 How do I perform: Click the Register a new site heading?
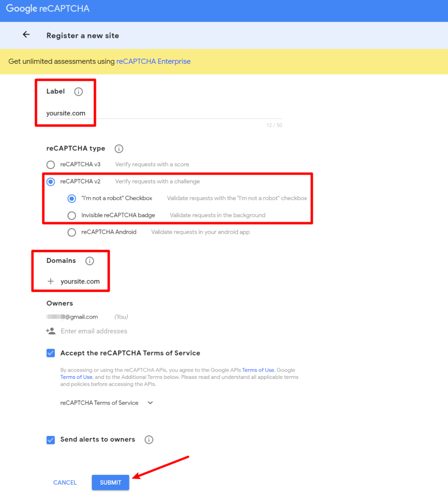(x=83, y=35)
